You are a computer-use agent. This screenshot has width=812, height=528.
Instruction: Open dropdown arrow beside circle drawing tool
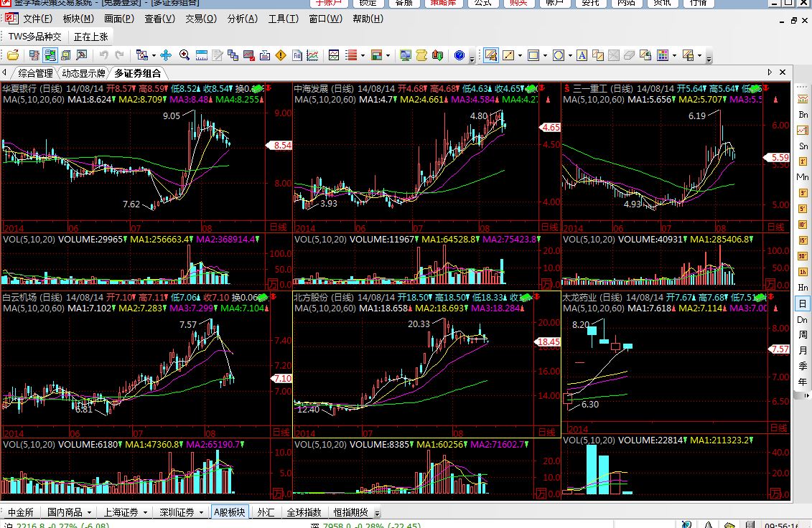click(570, 55)
